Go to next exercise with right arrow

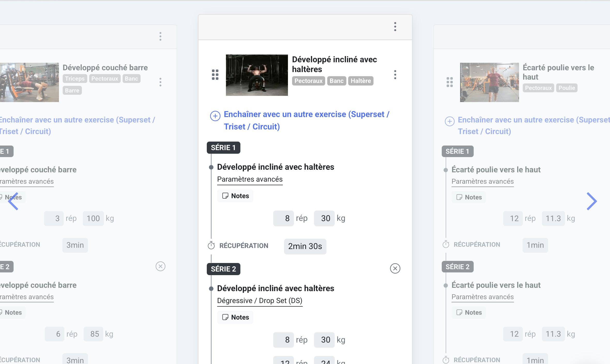(x=592, y=201)
